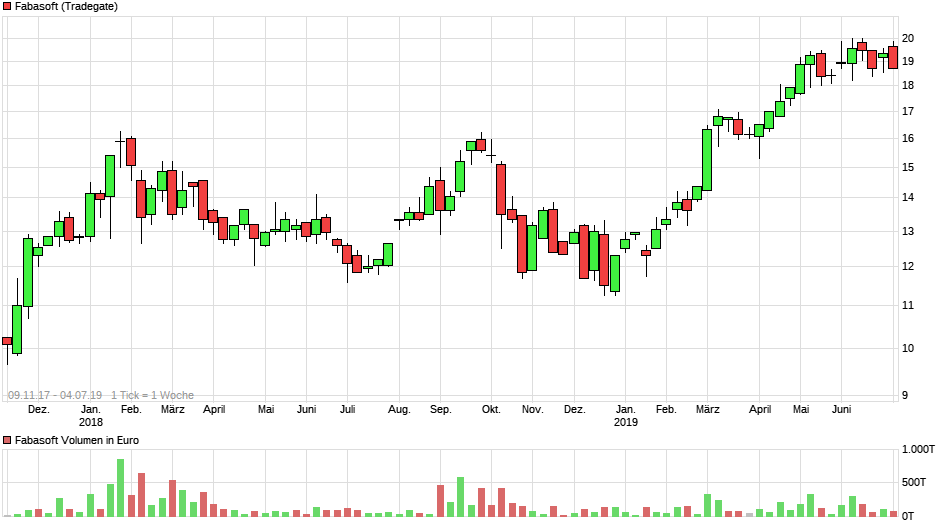Click the price axis value 17

[x=908, y=112]
